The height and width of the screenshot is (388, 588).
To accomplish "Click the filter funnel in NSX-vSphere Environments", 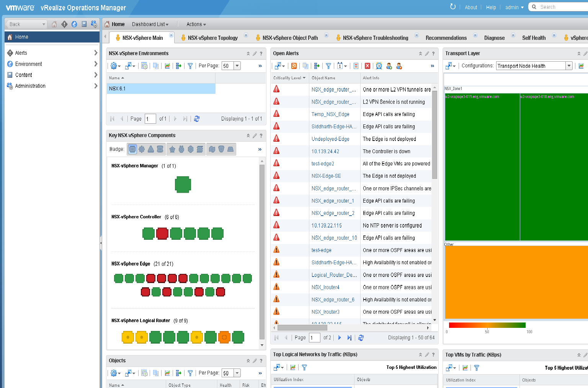I will [190, 66].
